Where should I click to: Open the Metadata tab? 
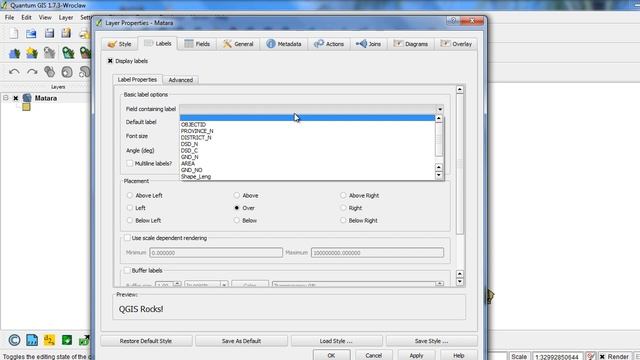284,44
